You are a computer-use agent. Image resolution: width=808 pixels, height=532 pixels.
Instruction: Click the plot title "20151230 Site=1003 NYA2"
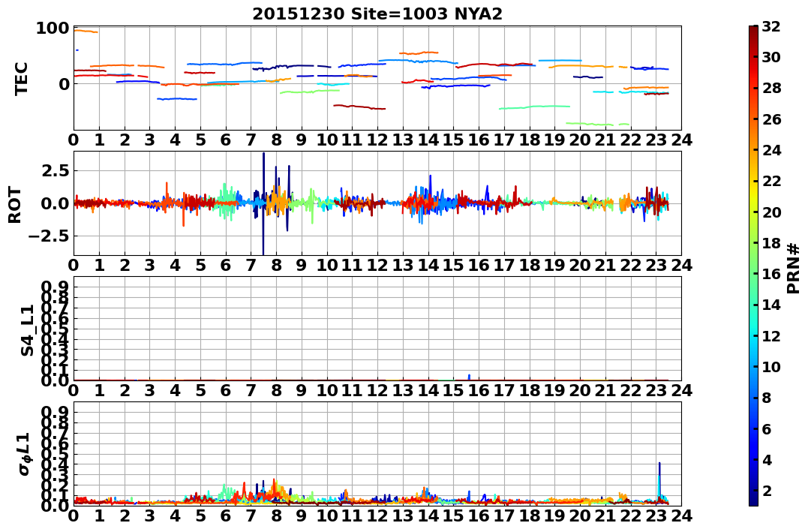[x=377, y=14]
